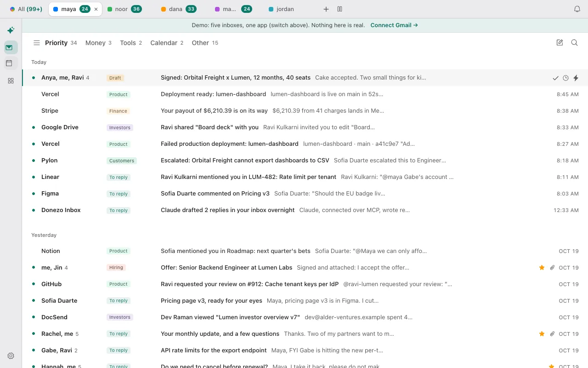This screenshot has height=368, width=588.
Task: Open the Deployment ready: lumen-dashboard email
Action: pos(305,94)
